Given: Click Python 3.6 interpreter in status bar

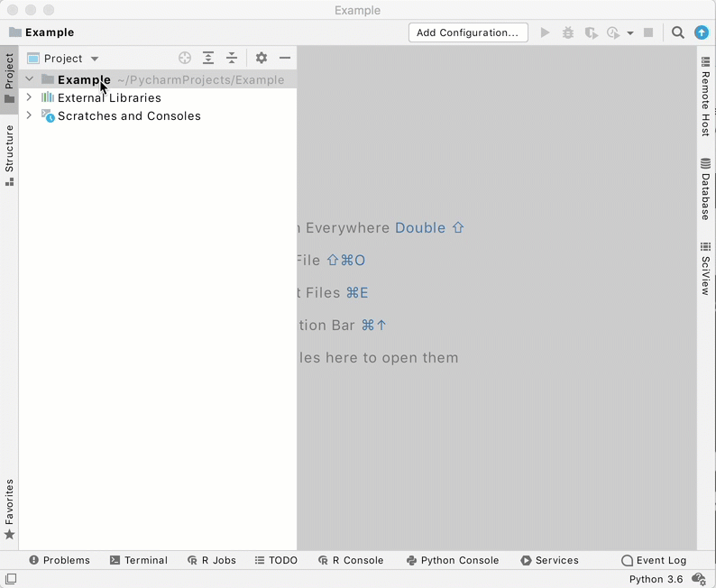Looking at the screenshot, I should pos(656,579).
